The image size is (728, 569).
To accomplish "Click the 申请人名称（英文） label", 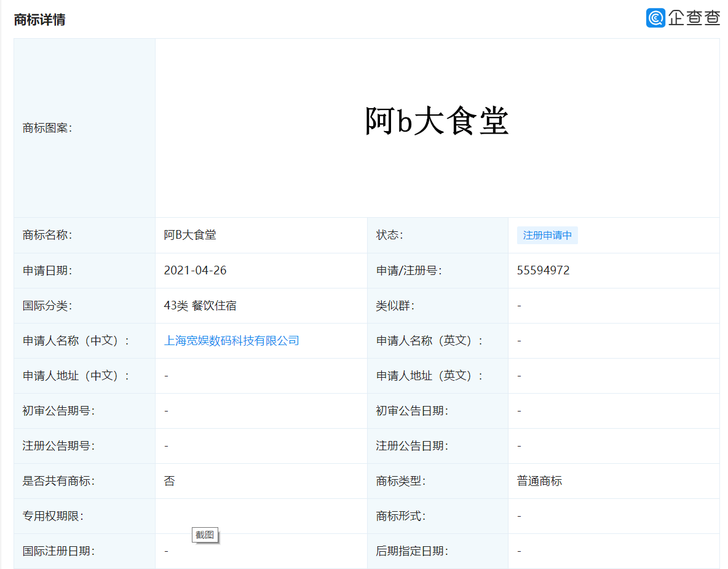I will 429,340.
